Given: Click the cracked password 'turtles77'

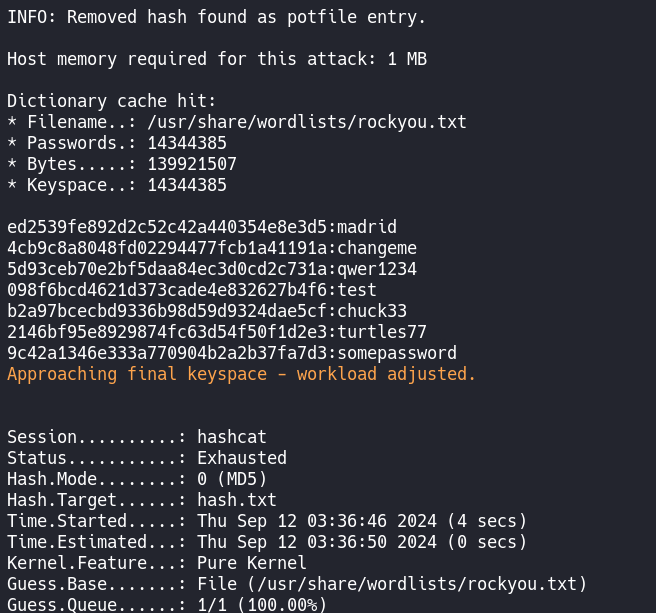Looking at the screenshot, I should tap(382, 332).
